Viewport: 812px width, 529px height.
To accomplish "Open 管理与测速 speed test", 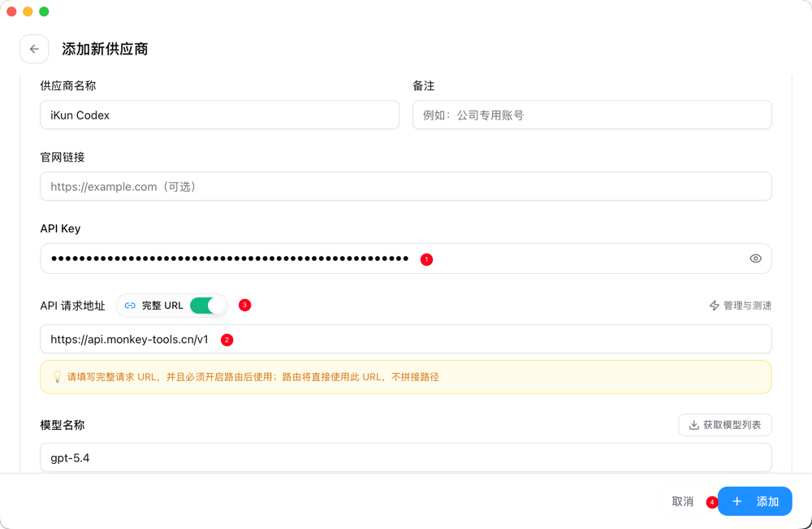I will (x=740, y=306).
